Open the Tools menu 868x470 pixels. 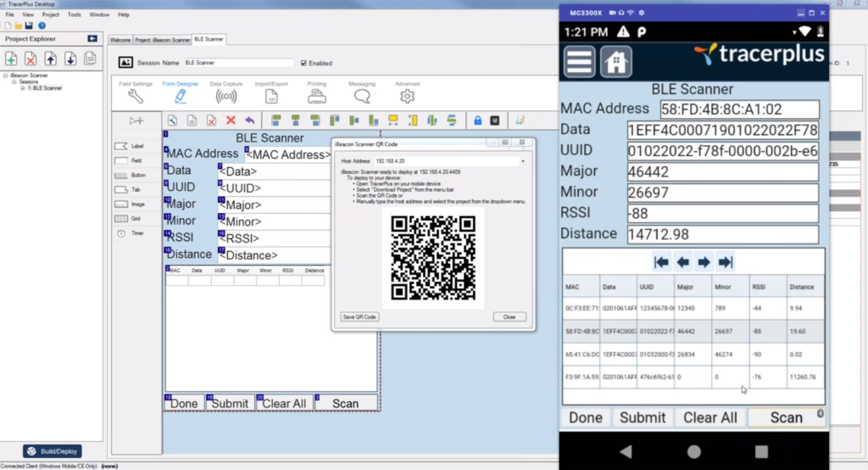75,14
